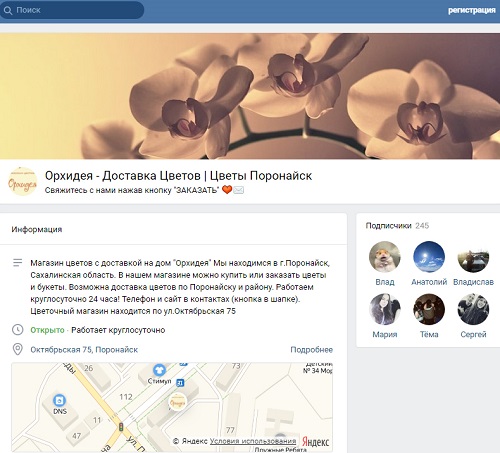
Task: View subscriber Мария's profile
Action: [385, 309]
